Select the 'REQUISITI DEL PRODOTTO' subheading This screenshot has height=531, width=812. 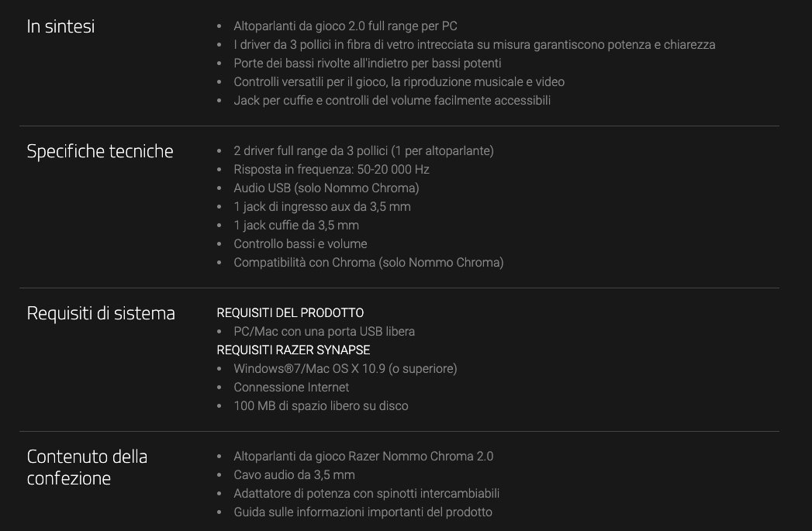pyautogui.click(x=290, y=312)
